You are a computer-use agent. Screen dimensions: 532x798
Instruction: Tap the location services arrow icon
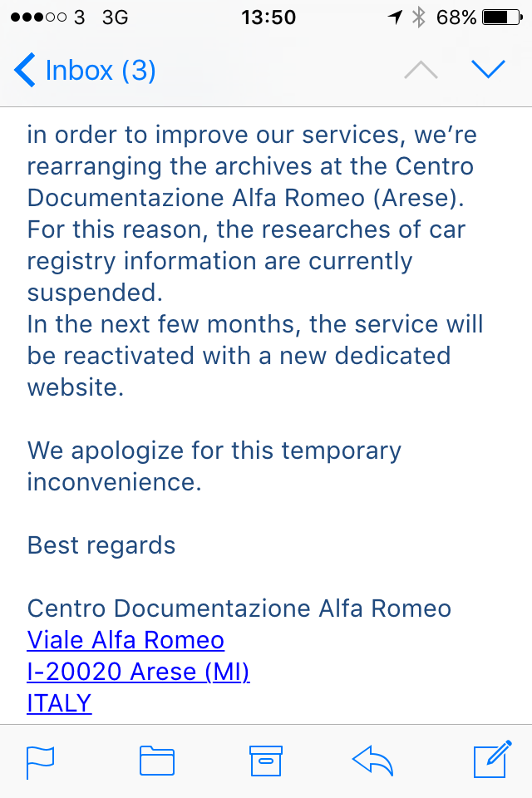(395, 17)
